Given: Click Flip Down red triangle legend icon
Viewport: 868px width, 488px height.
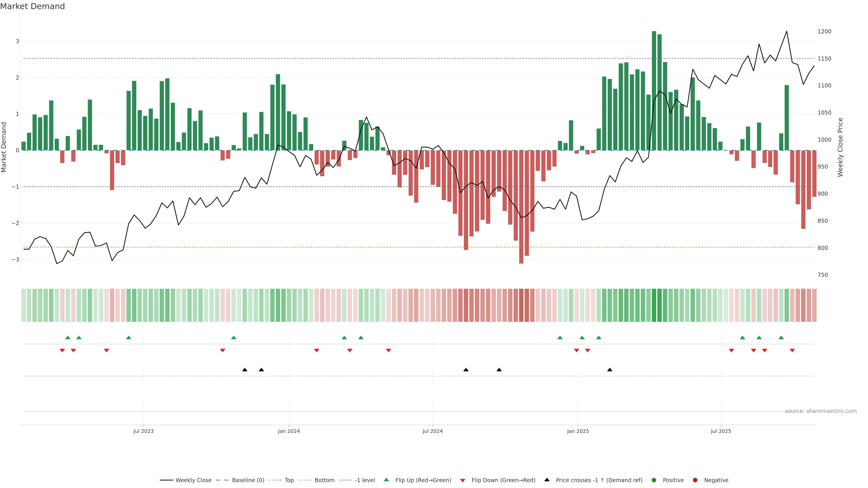Looking at the screenshot, I should click(x=463, y=480).
